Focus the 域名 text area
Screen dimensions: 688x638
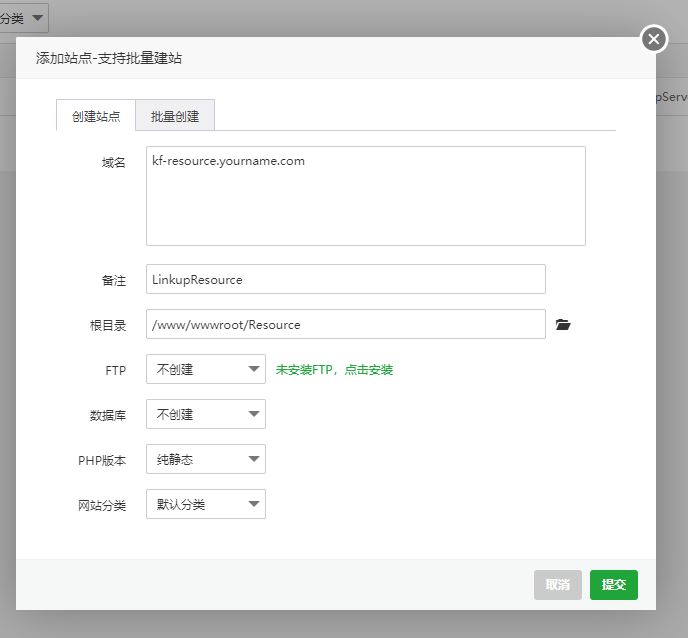pyautogui.click(x=366, y=196)
